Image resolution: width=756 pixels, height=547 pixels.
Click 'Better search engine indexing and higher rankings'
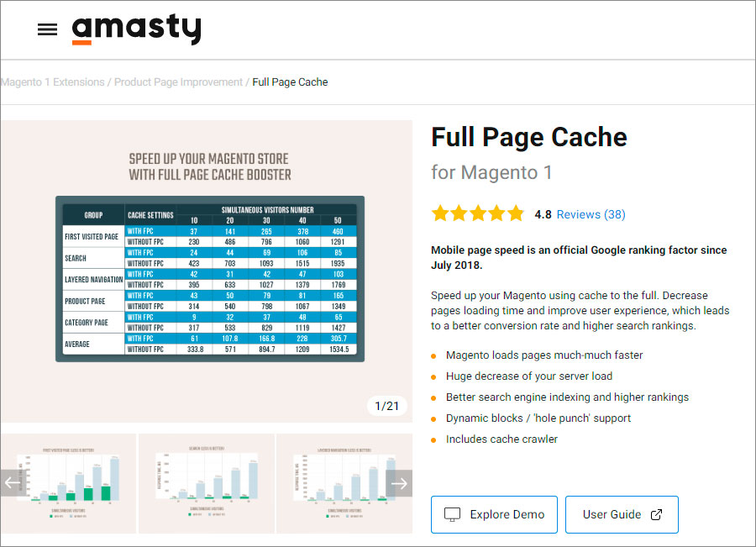coord(567,397)
